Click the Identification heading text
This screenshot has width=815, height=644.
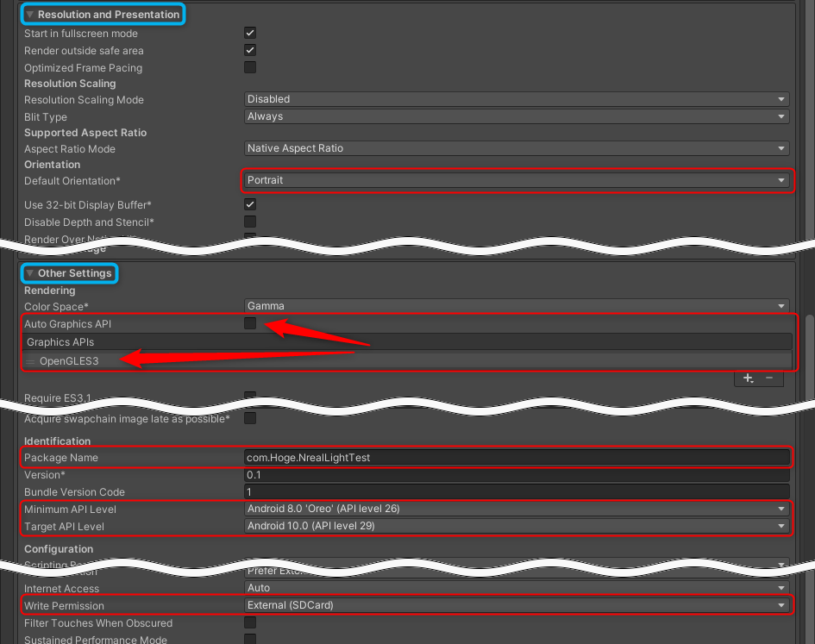point(57,441)
